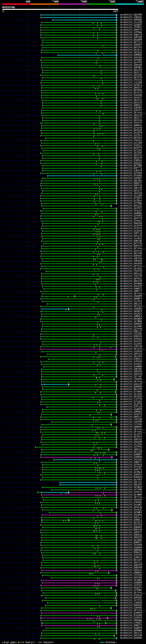
Task: Select label UniRef100_Q40052
Action: [131, 75]
